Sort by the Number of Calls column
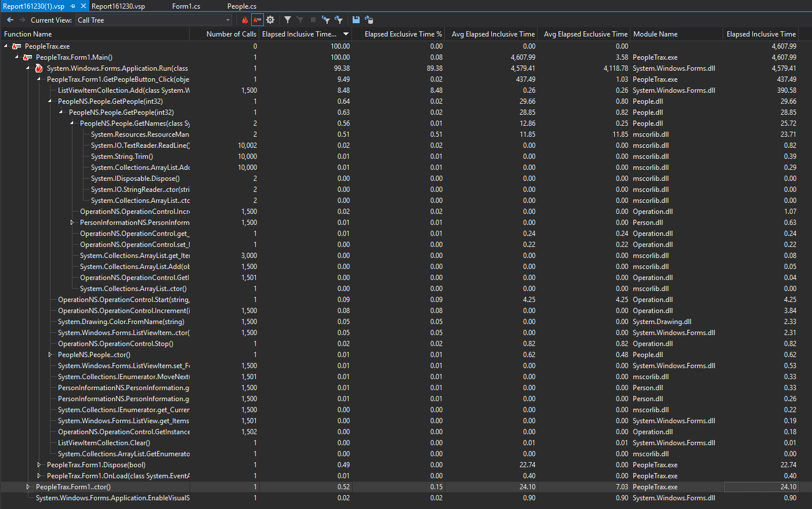The width and height of the screenshot is (812, 509). 231,34
